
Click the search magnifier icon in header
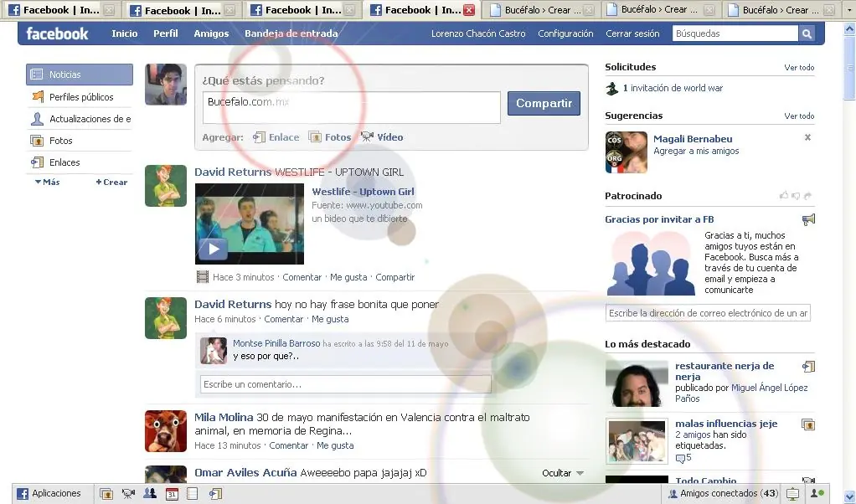(807, 34)
